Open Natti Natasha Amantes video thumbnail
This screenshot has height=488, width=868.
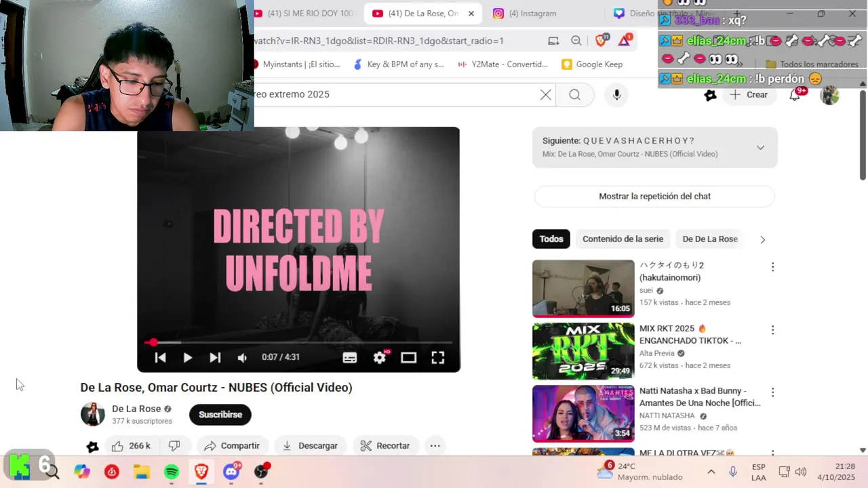click(x=583, y=413)
